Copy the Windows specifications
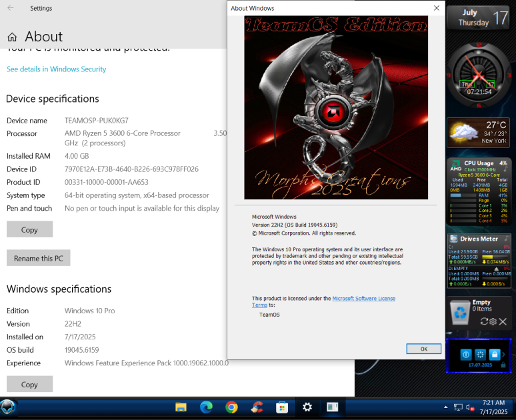 (29, 384)
